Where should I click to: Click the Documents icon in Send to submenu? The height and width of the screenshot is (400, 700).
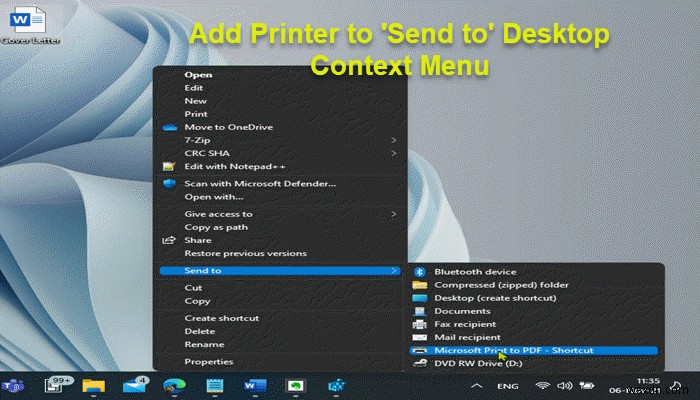click(x=420, y=311)
